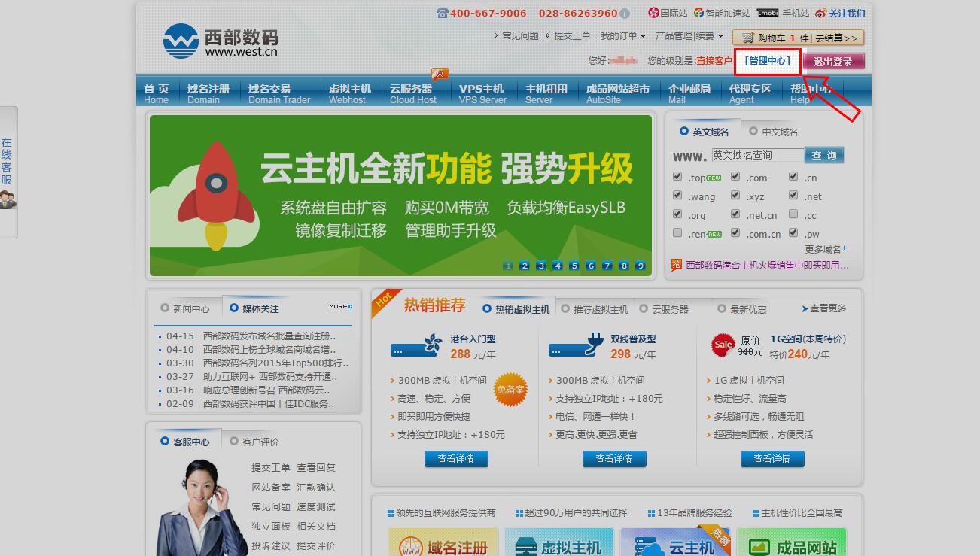Enable the .cc domain checkbox
Screen dimensions: 980x556
[x=793, y=214]
